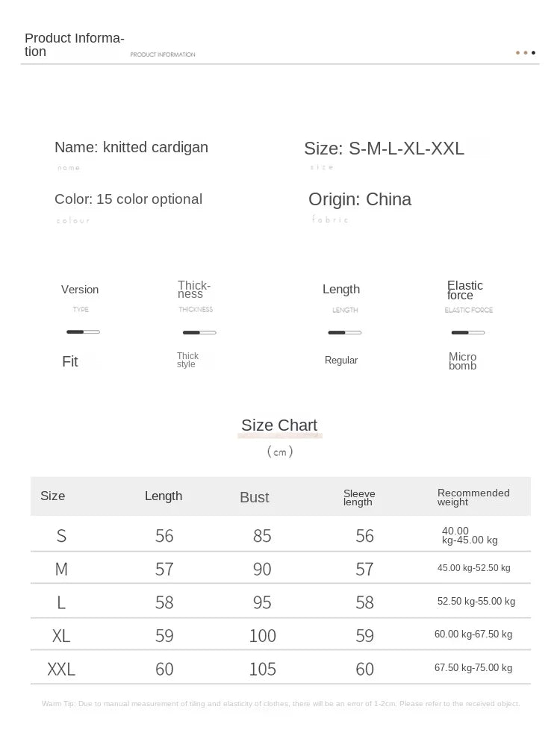The height and width of the screenshot is (736, 560).
Task: Click the Warm Tip note at bottom
Action: (281, 703)
